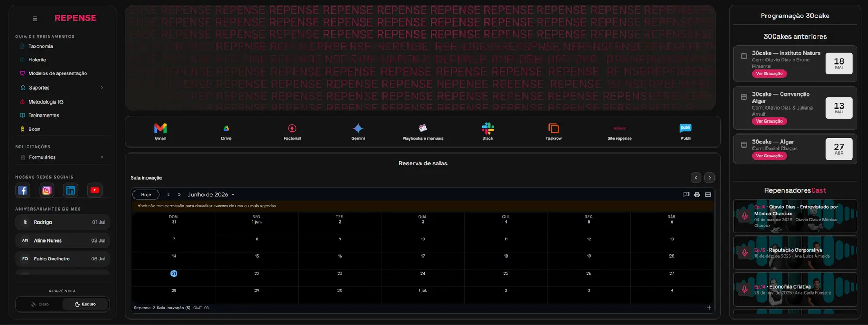Go to previous month in calendar
The width and height of the screenshot is (868, 325).
click(x=168, y=194)
